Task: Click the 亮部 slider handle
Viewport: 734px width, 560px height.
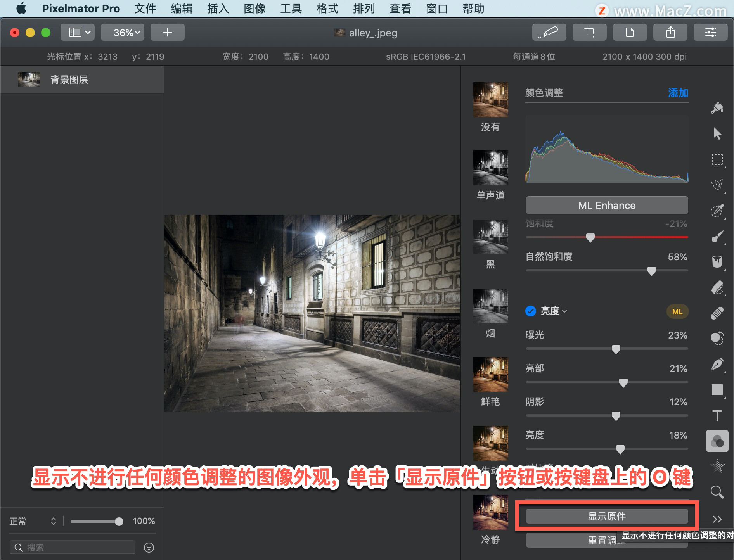Action: tap(623, 383)
